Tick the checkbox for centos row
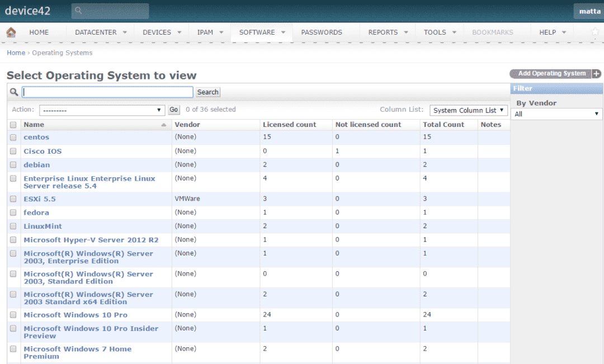The image size is (604, 364). pos(13,138)
